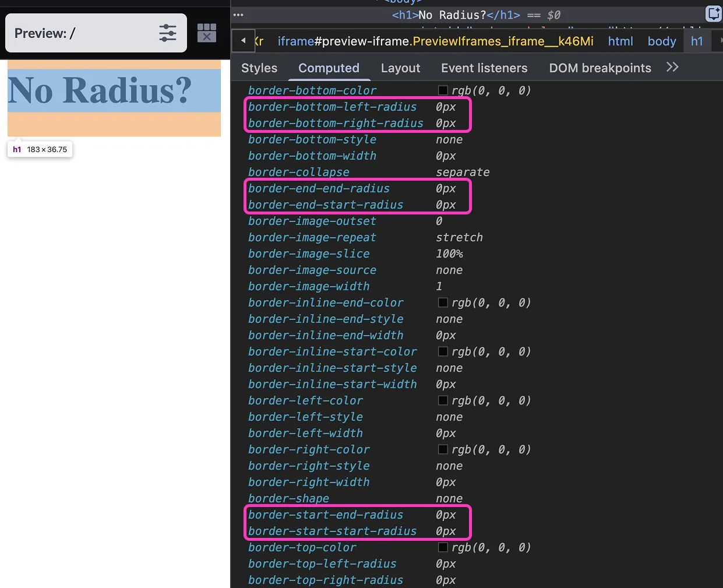
Task: Open the DOM breakpoints tab
Action: [x=600, y=68]
